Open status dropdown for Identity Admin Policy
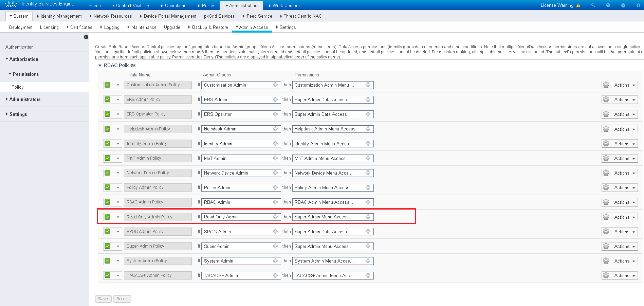Screen dimensions: 644x306 coord(118,144)
